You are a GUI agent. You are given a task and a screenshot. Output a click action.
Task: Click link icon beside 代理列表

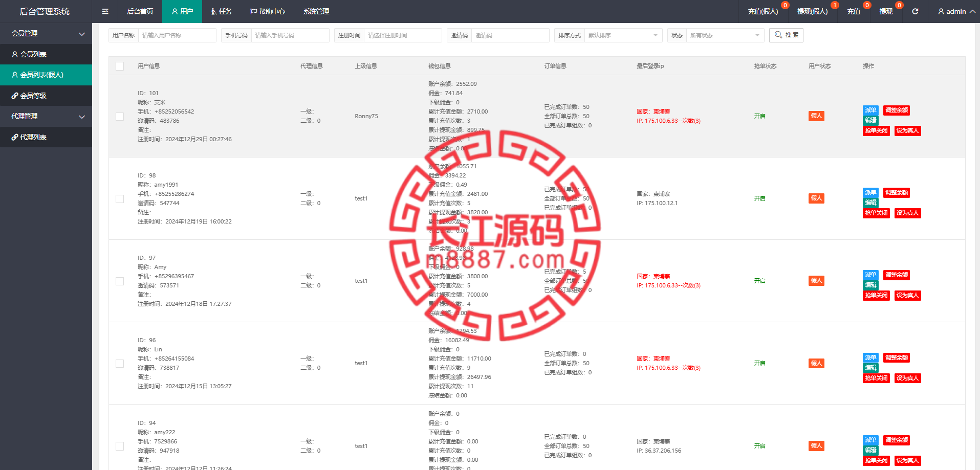tap(15, 137)
